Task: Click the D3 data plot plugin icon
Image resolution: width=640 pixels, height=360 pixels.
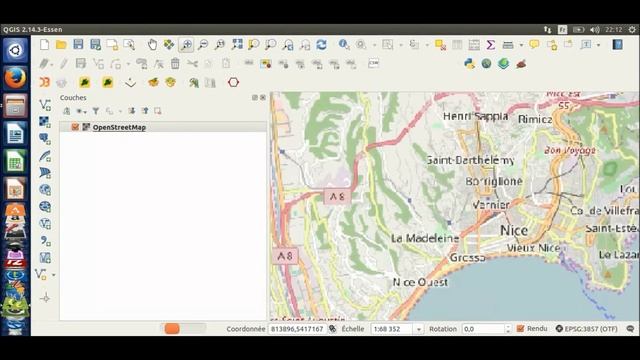Action: point(44,82)
